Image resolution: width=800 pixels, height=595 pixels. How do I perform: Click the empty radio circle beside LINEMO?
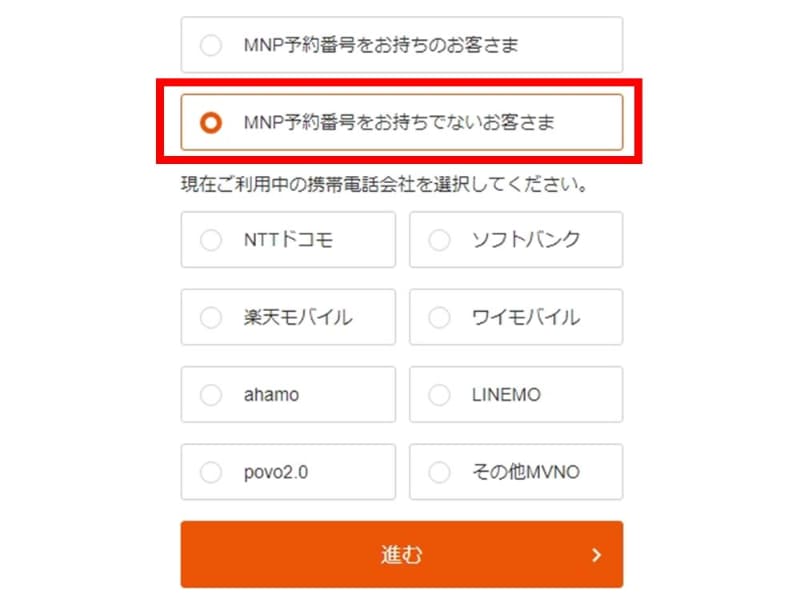point(439,395)
